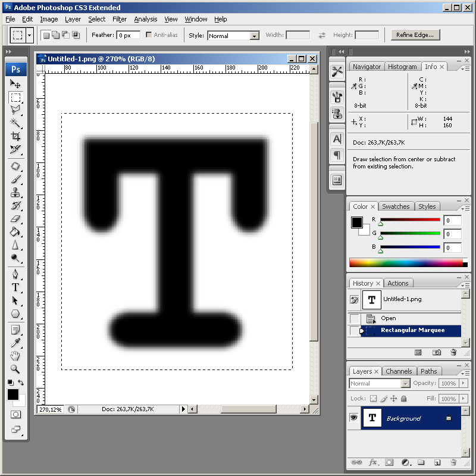Enable the Anti-alias checkbox
Screen dimensions: 476x476
(x=149, y=35)
